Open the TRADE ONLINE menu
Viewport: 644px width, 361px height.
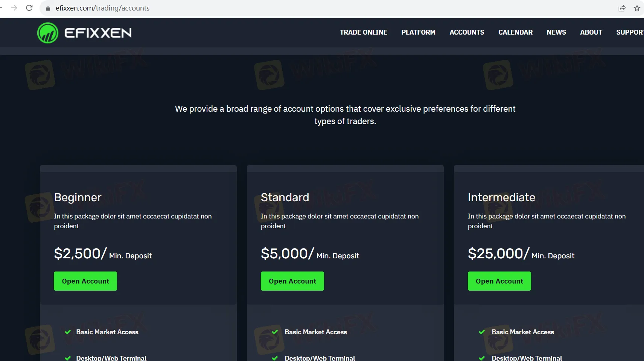click(363, 32)
